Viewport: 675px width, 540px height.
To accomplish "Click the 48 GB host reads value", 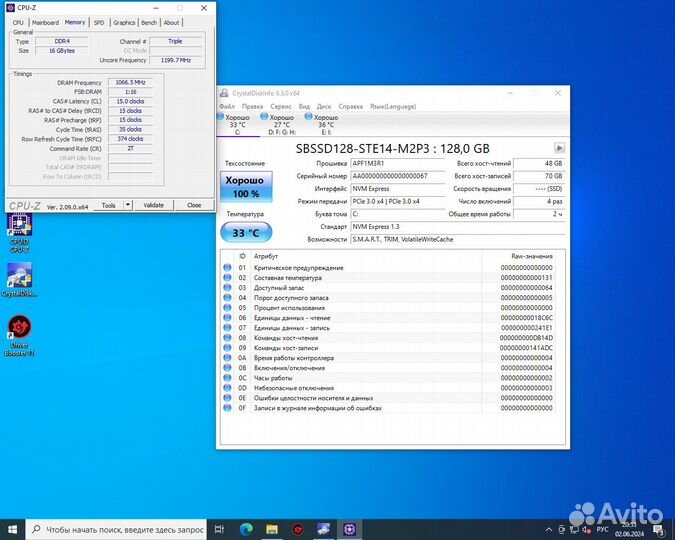I will 539,164.
